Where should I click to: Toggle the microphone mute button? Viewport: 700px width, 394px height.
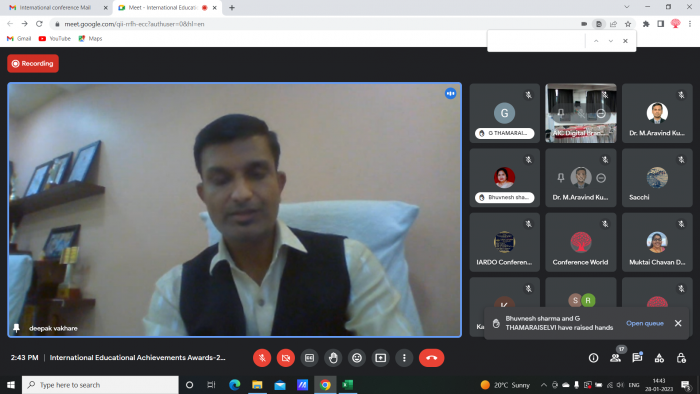click(x=262, y=358)
